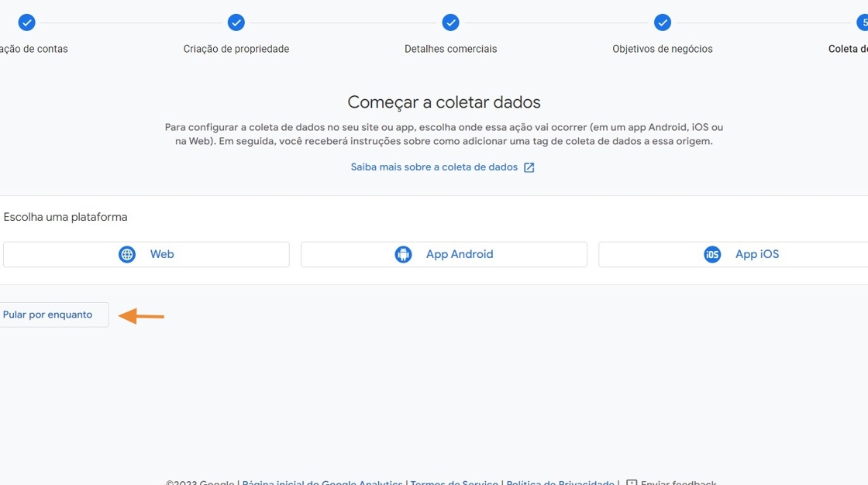Screen dimensions: 868x485
Task: Click checkmark above Detalhes comerciais
Action: point(450,22)
